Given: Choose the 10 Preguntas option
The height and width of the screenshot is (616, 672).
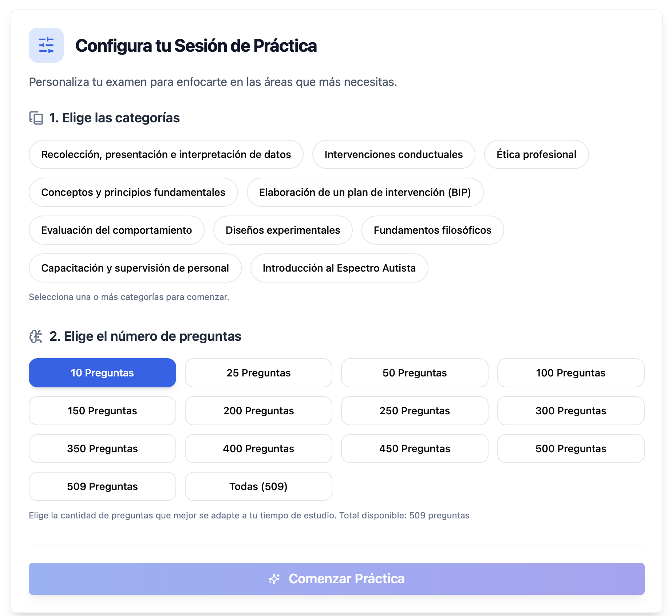Looking at the screenshot, I should (102, 373).
